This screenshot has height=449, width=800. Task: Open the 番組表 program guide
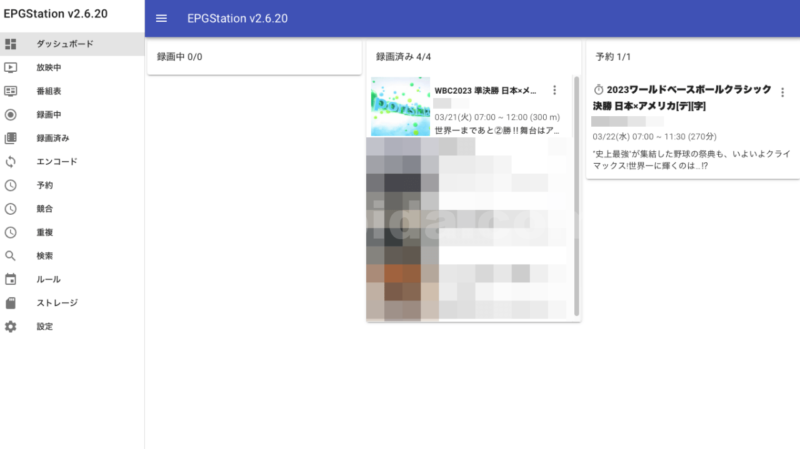[x=72, y=91]
